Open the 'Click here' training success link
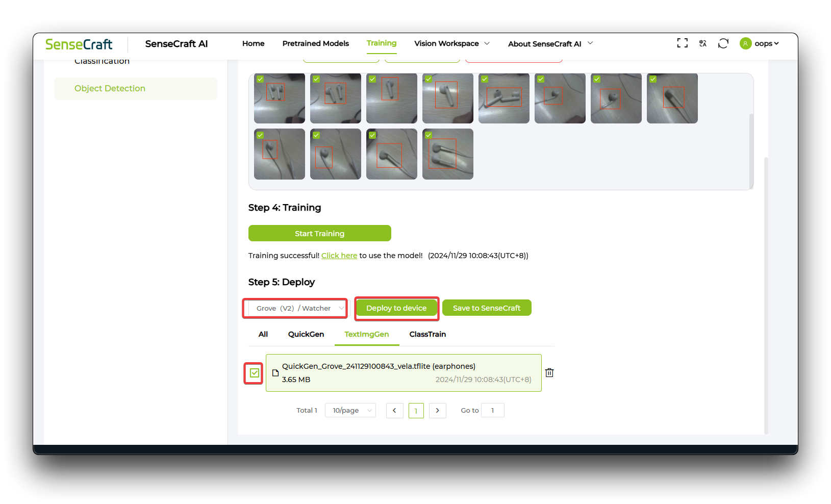Screen dimensions: 831x504 [339, 255]
